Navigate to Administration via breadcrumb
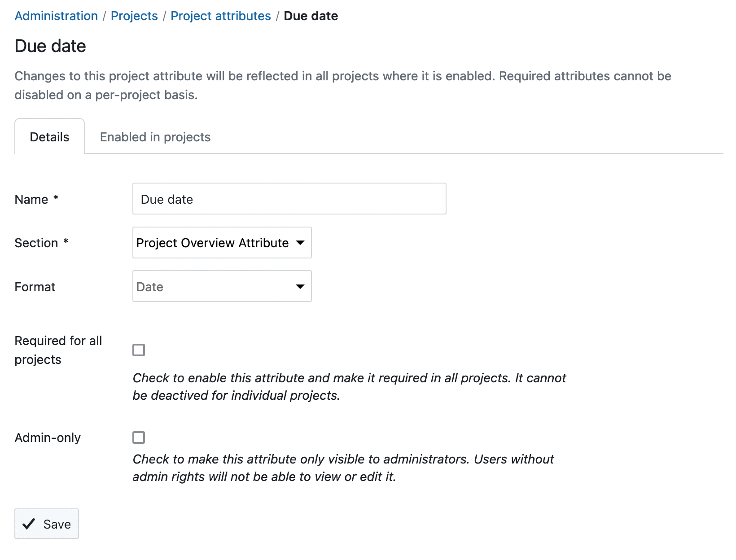 pyautogui.click(x=56, y=16)
